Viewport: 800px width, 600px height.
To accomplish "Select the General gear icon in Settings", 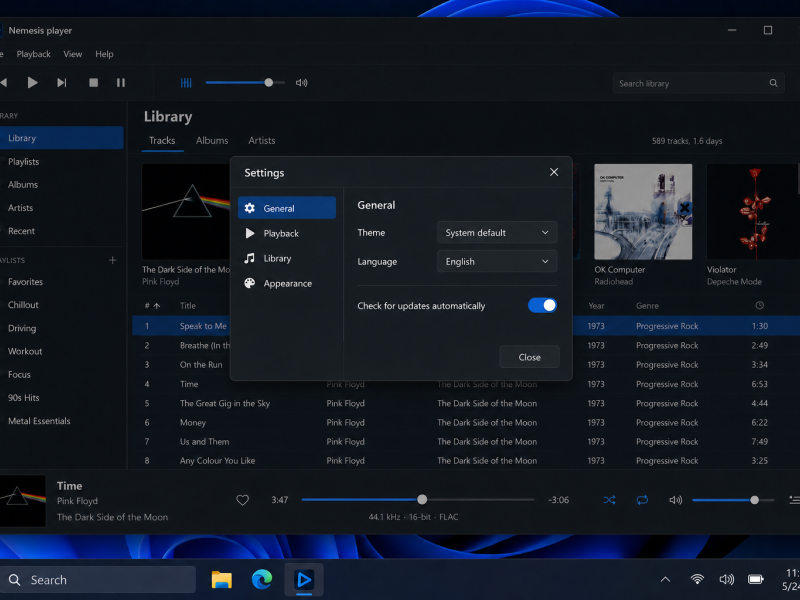I will tap(249, 208).
